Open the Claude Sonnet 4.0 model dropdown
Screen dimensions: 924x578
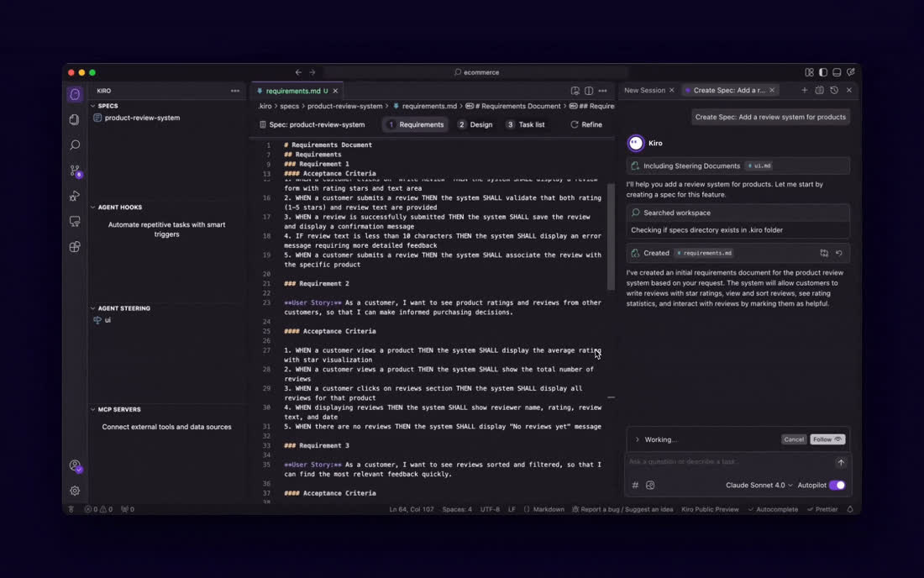point(759,485)
